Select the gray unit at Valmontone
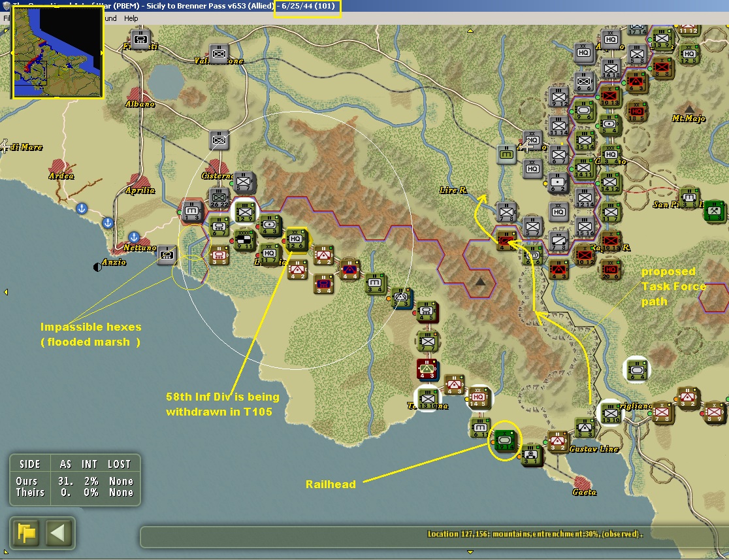The width and height of the screenshot is (729, 560). [219, 54]
